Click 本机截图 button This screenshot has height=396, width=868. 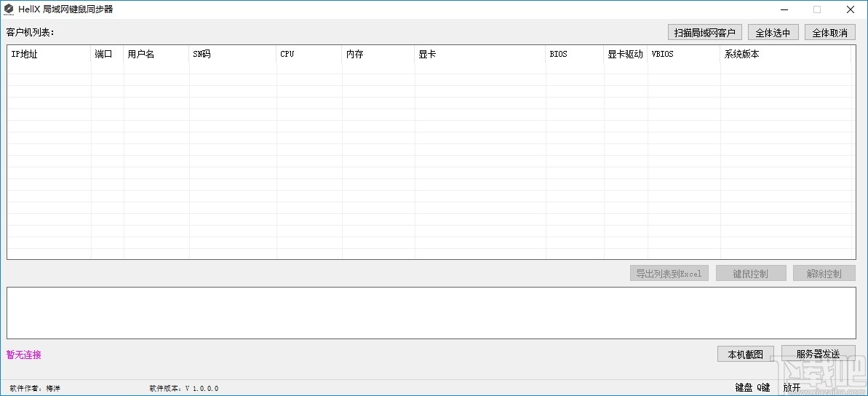pyautogui.click(x=746, y=354)
